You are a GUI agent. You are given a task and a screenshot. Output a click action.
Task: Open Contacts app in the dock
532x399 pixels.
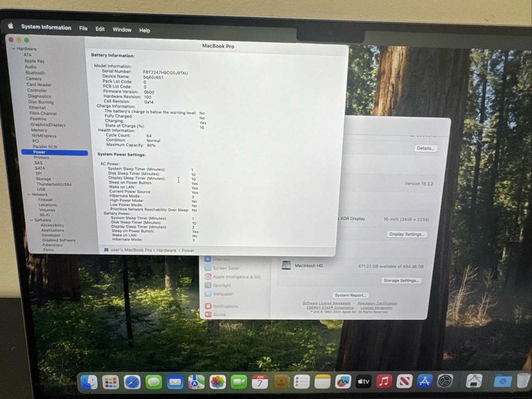(281, 382)
